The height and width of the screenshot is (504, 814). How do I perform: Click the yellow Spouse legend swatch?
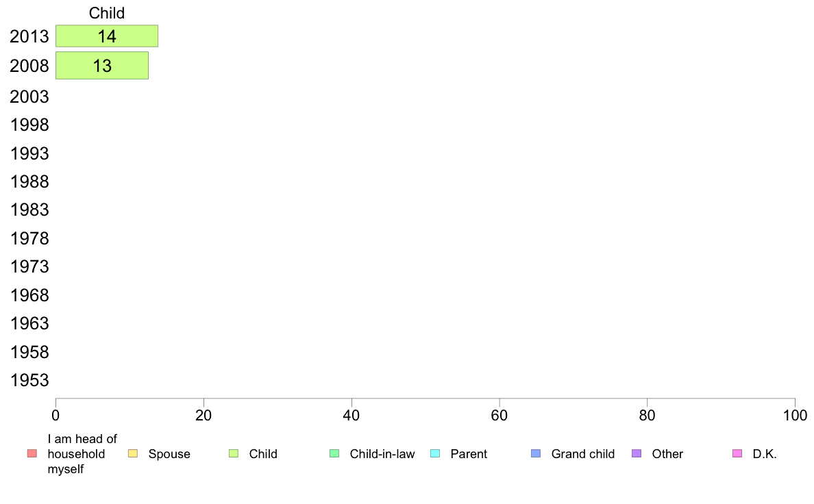click(x=133, y=453)
